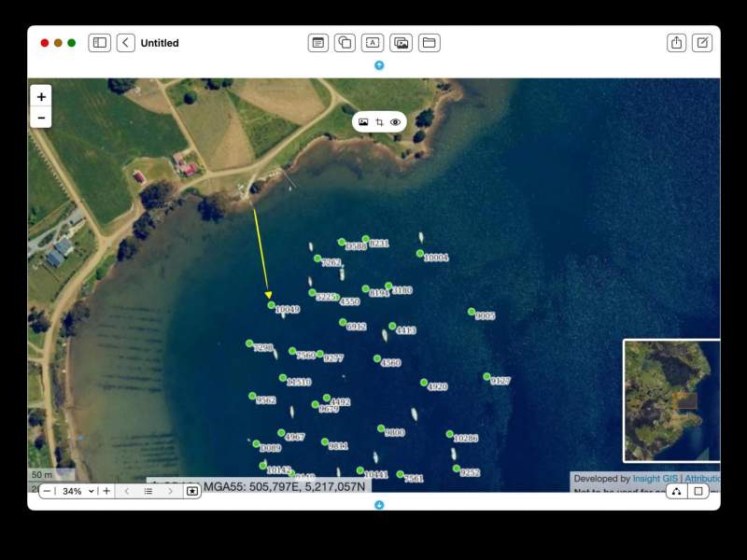This screenshot has width=747, height=560.
Task: Click the mooring label 4580
Action: tap(391, 363)
